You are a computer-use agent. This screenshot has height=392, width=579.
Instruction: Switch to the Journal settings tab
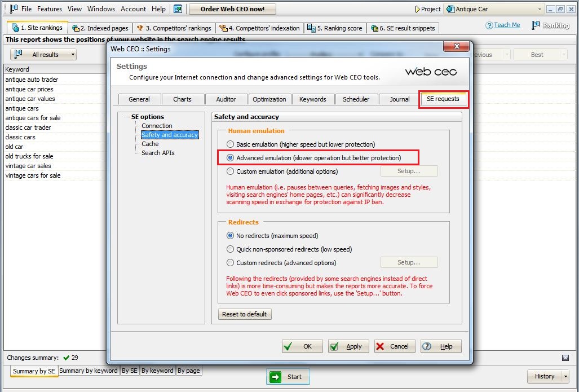coord(400,99)
